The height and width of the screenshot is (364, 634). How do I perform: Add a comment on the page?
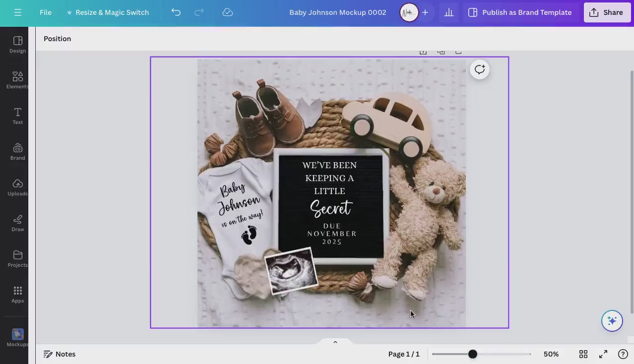pyautogui.click(x=479, y=70)
